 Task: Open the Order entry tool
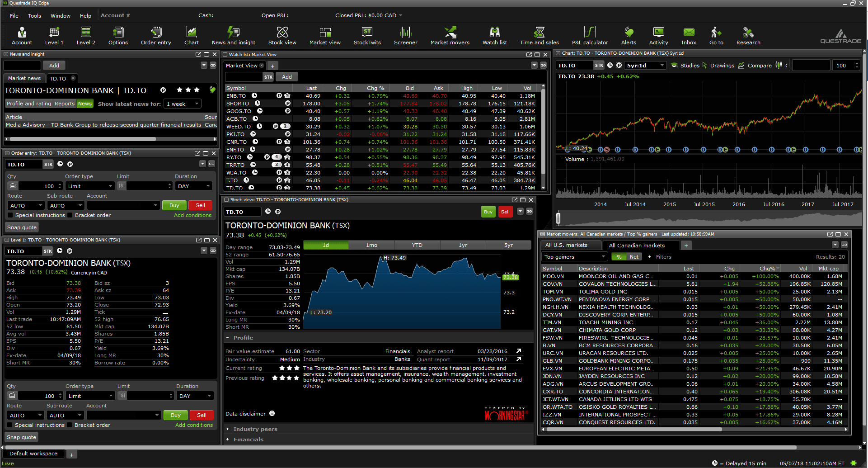tap(156, 36)
